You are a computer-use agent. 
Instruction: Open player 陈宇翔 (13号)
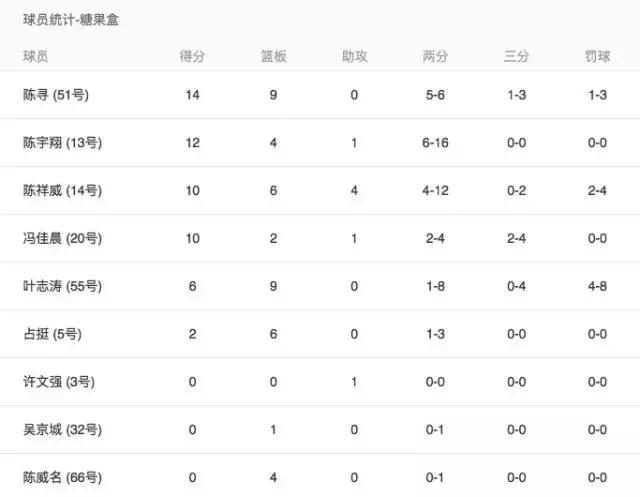(x=62, y=143)
